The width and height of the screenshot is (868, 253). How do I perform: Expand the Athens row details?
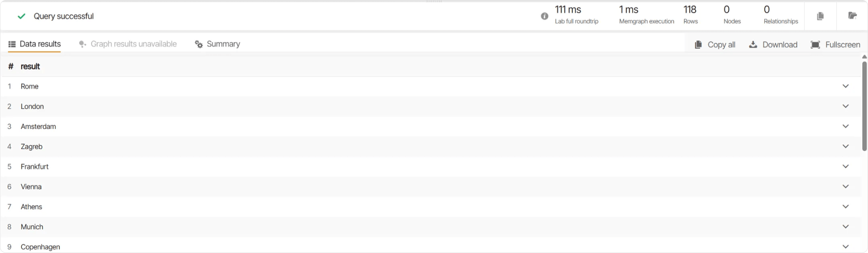point(846,206)
